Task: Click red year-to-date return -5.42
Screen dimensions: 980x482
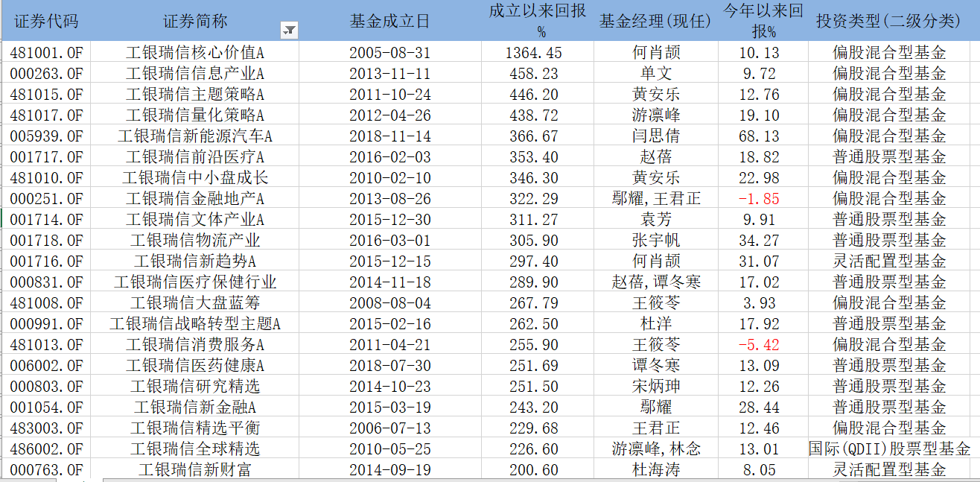Action: pos(759,344)
